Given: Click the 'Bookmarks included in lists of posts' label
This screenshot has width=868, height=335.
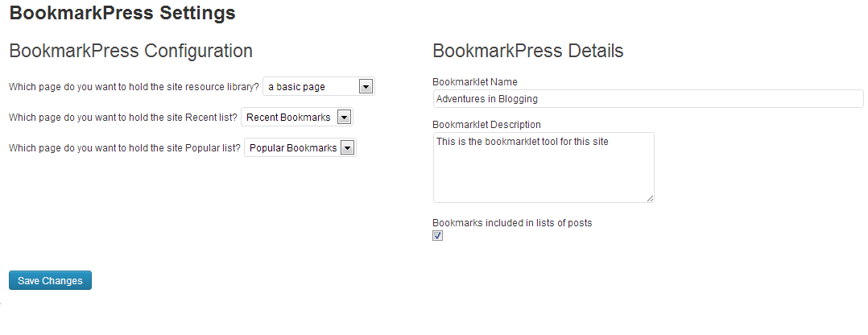Looking at the screenshot, I should [512, 222].
